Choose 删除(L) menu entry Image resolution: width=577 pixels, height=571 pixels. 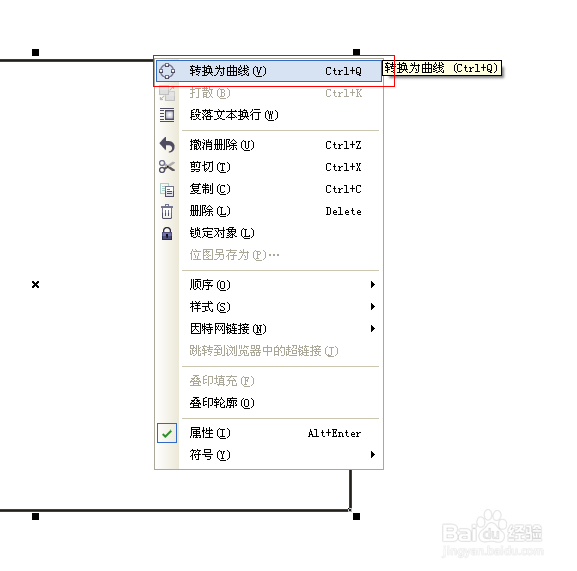(269, 211)
